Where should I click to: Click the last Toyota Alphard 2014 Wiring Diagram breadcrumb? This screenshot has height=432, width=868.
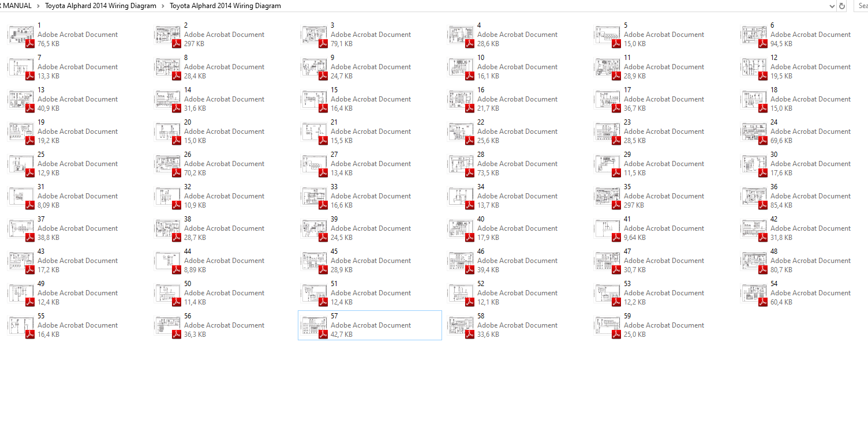(225, 6)
